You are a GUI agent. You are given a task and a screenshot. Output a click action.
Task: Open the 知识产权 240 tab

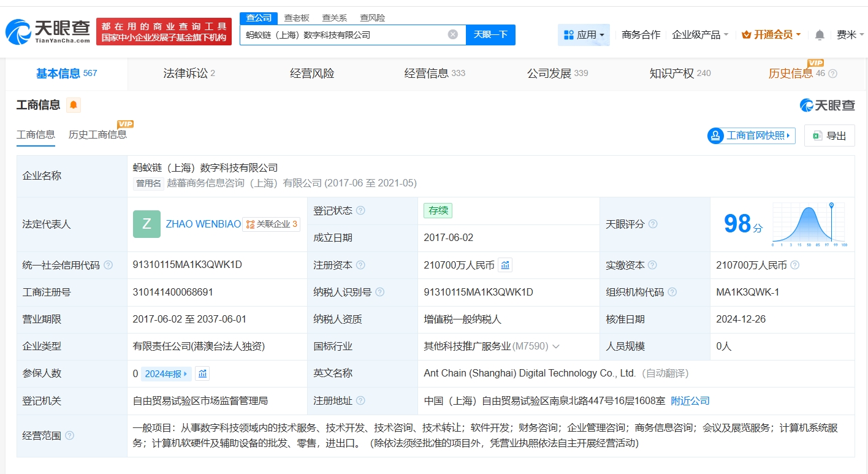(680, 74)
